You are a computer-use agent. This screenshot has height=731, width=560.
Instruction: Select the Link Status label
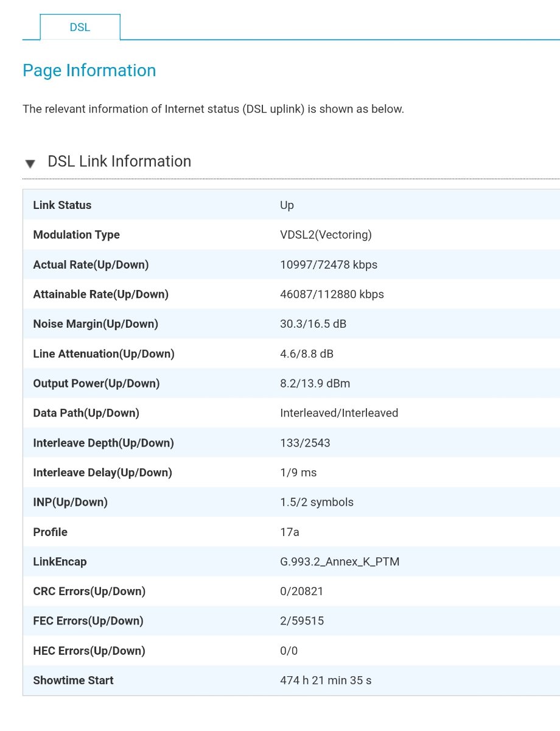click(x=62, y=205)
